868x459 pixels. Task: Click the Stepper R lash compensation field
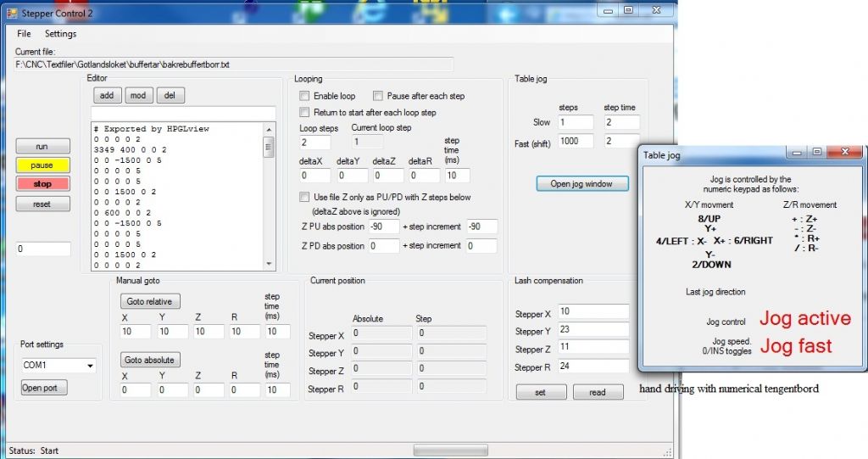pos(593,366)
